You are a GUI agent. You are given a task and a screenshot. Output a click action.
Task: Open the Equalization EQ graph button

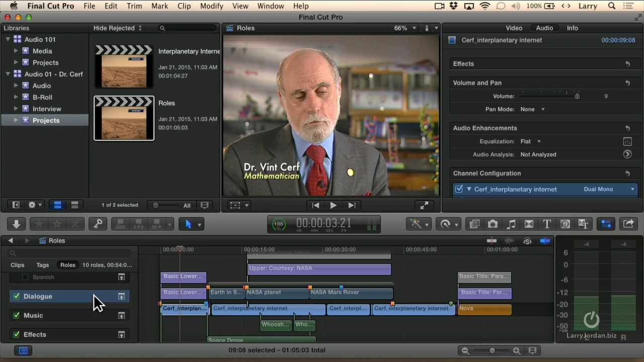coord(627,141)
